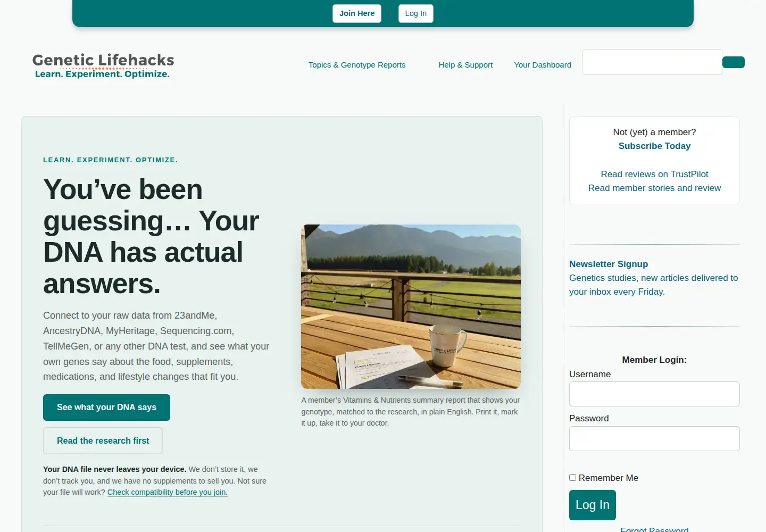The height and width of the screenshot is (532, 766).
Task: Click the Newsletter Signup heading link
Action: click(x=609, y=264)
